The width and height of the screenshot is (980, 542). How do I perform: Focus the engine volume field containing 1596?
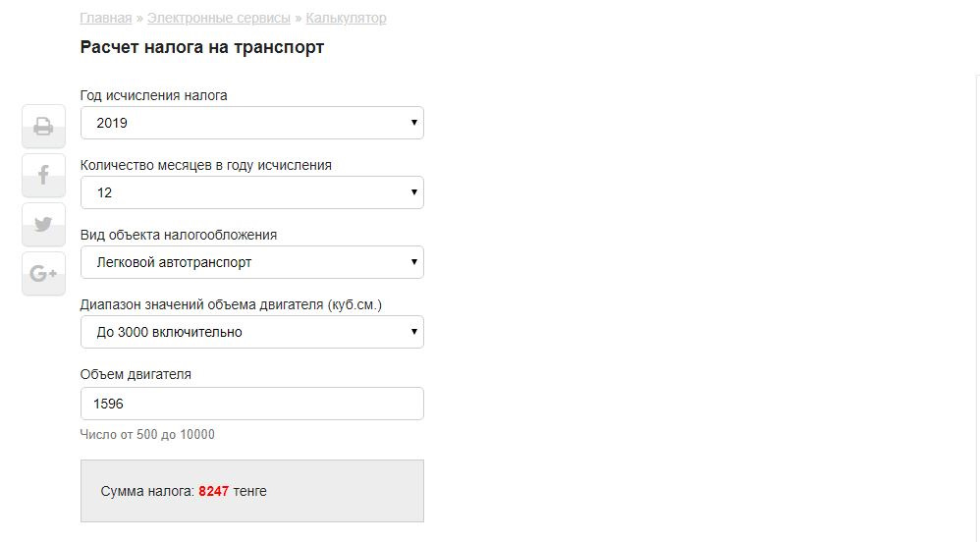click(x=251, y=404)
